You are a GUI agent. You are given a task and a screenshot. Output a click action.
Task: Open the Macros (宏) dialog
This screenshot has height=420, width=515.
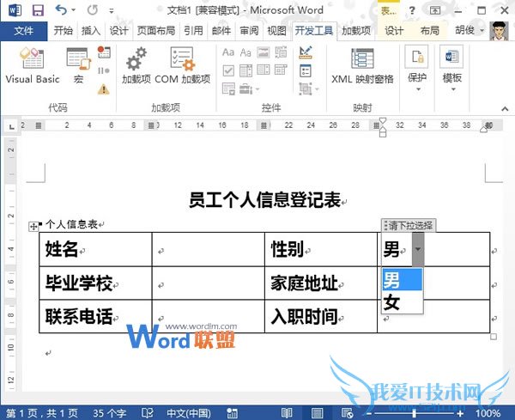pos(79,65)
